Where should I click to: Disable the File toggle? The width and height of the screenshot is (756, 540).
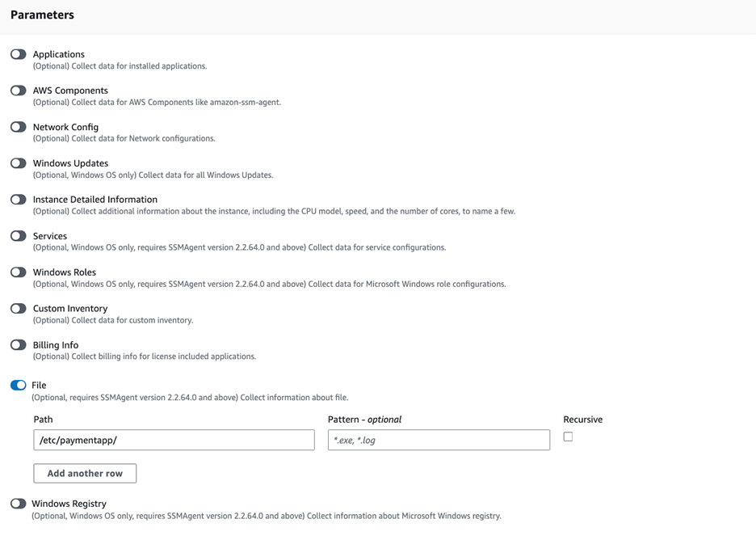pyautogui.click(x=18, y=386)
